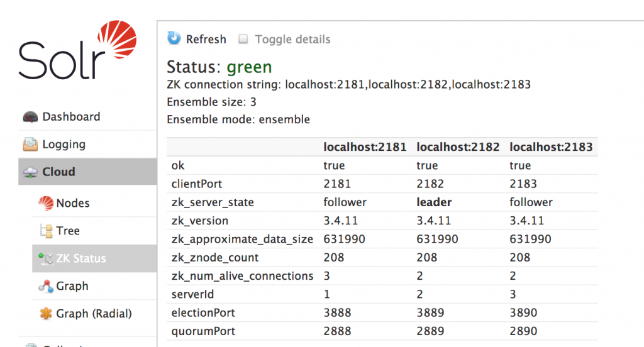Click the blue Refresh icon
Viewport: 644px width, 347px height.
pyautogui.click(x=174, y=38)
